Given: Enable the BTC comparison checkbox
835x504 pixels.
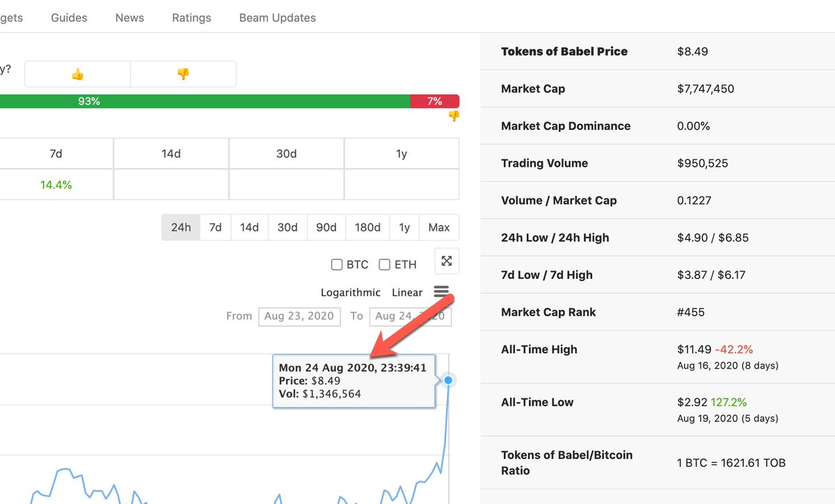Looking at the screenshot, I should coord(337,264).
